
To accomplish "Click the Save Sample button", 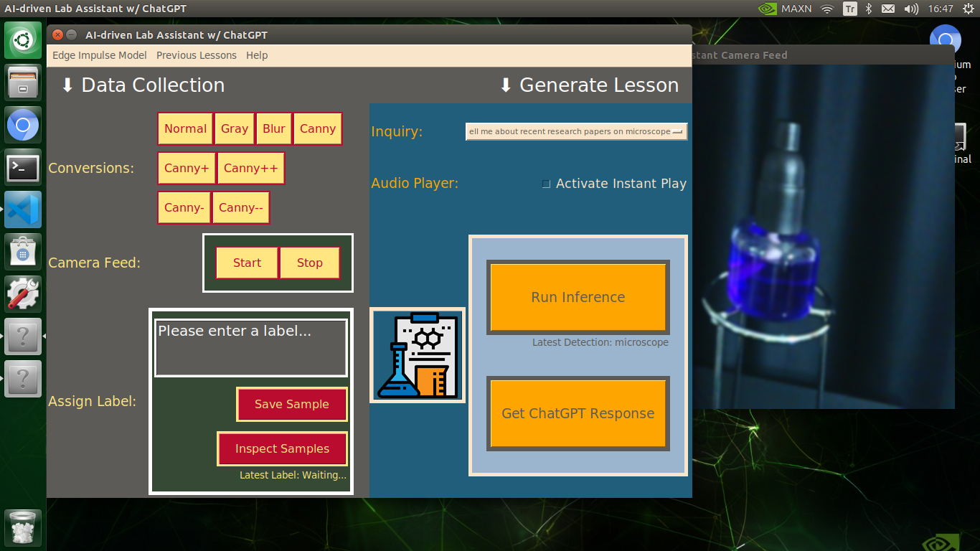I will pos(291,404).
